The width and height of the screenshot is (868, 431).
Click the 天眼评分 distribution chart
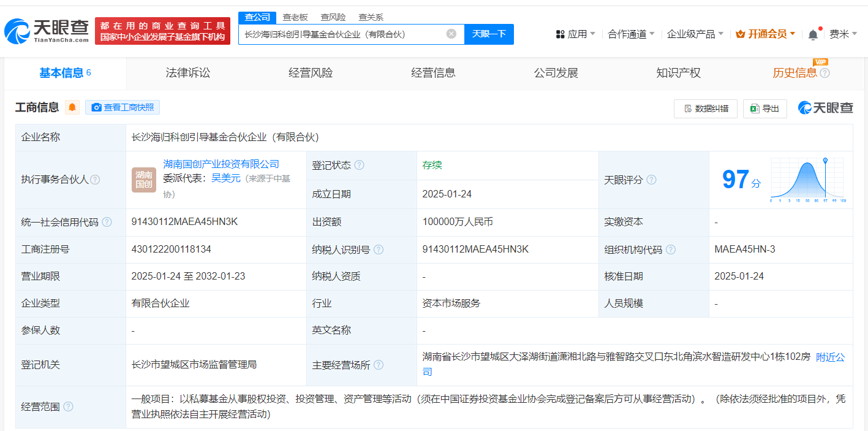[x=807, y=180]
